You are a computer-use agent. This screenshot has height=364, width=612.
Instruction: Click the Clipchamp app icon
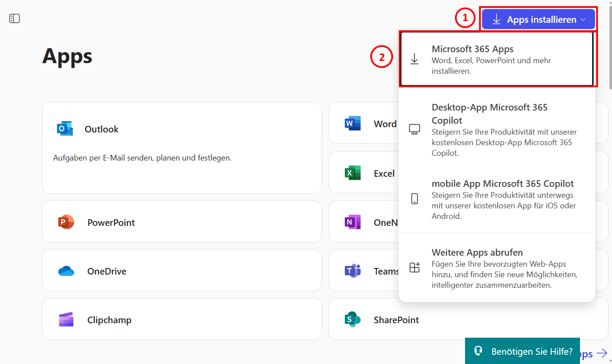click(66, 320)
